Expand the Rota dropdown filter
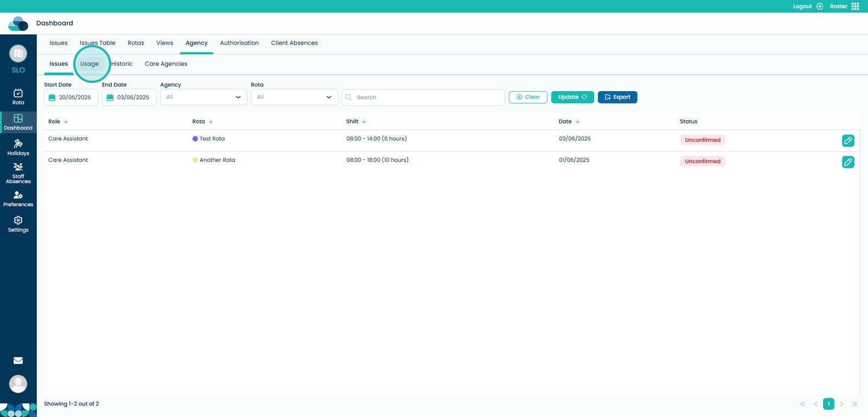The image size is (868, 417). coord(294,97)
